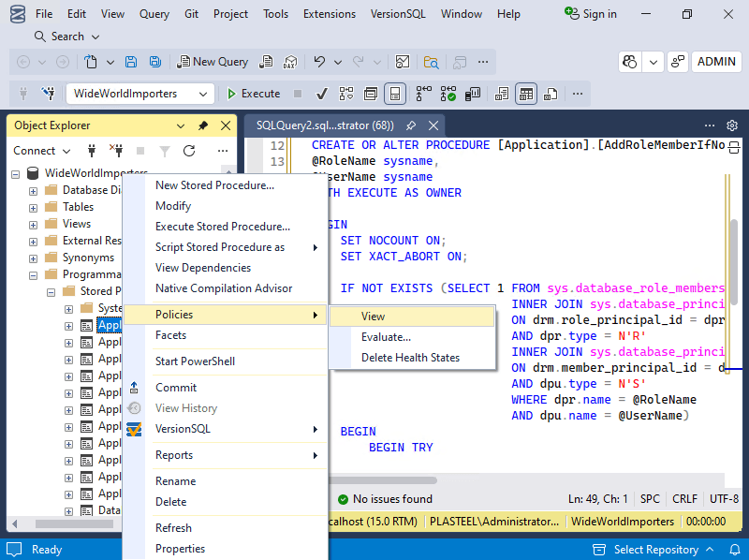
Task: Select View Dependencies menu entry
Action: pyautogui.click(x=225, y=268)
